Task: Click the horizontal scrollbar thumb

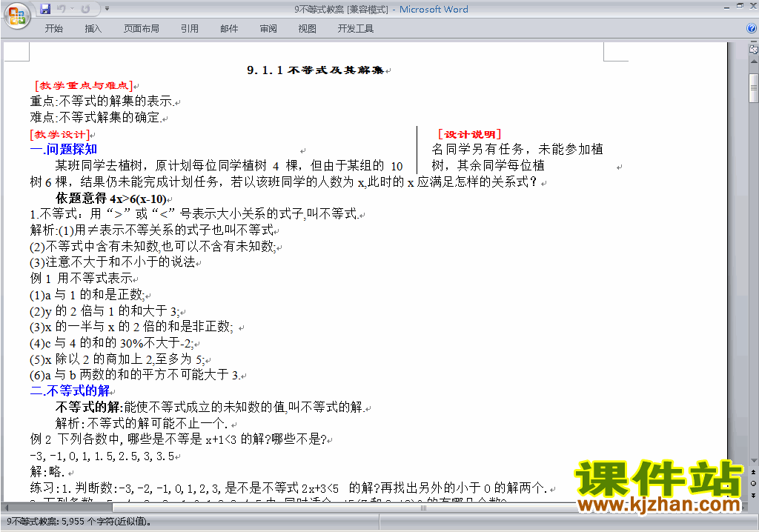Action: pyautogui.click(x=423, y=508)
